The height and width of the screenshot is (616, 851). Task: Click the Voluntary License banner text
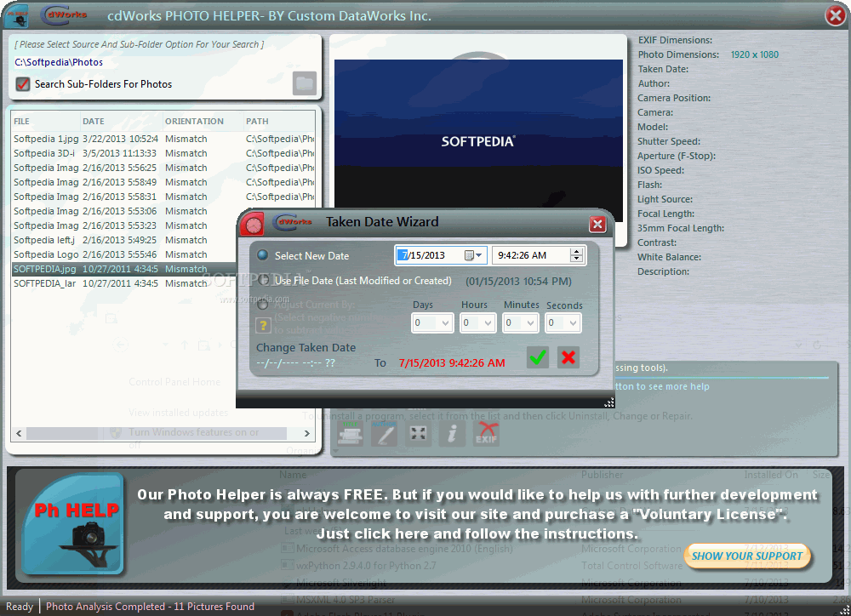[x=477, y=514]
